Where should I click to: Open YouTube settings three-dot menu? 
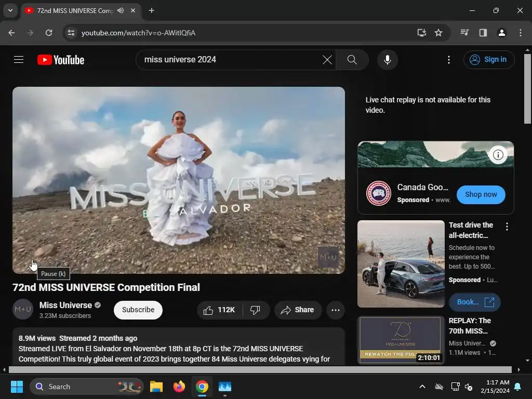(448, 60)
